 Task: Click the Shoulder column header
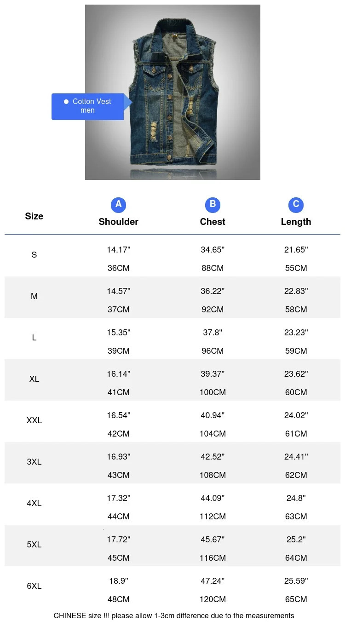tap(118, 222)
